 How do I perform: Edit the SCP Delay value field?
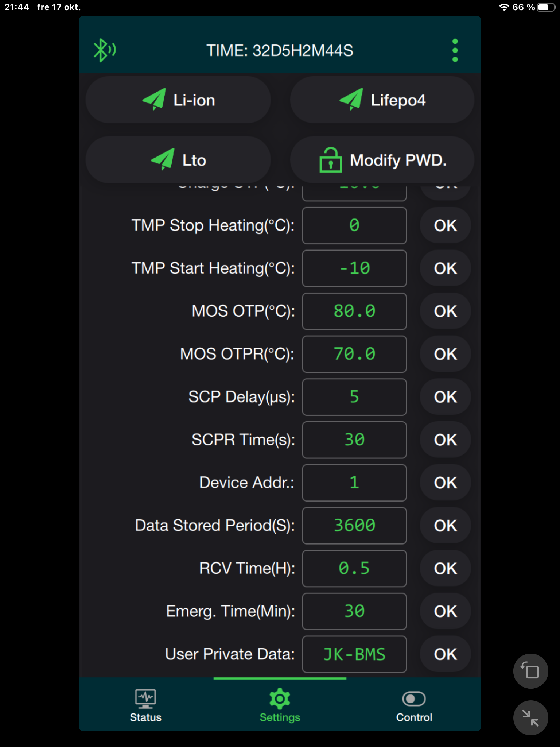click(354, 397)
